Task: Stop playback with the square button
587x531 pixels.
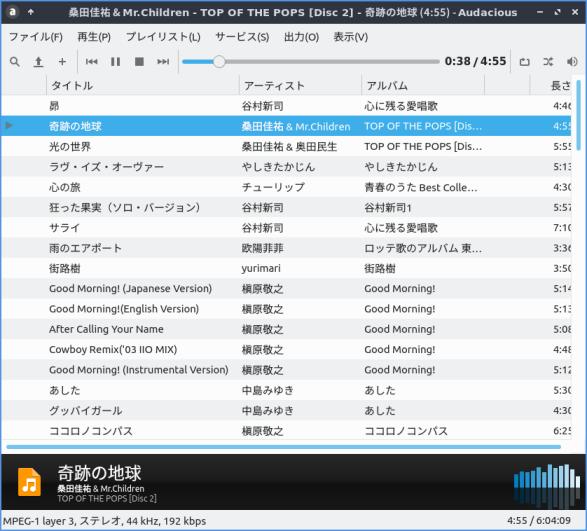Action: 139,61
